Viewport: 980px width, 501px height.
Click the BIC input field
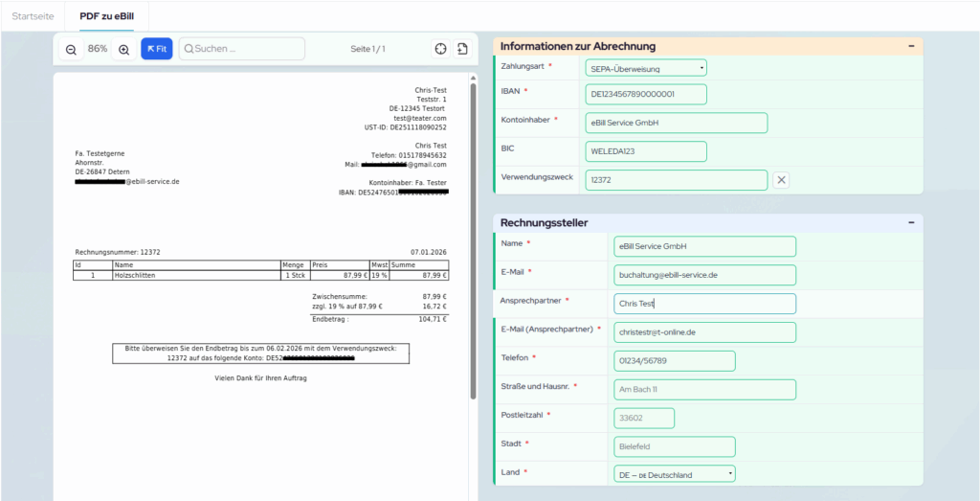tap(646, 151)
